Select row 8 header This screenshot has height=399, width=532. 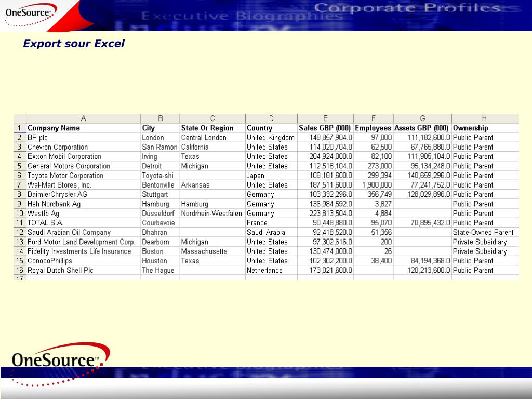coord(20,194)
